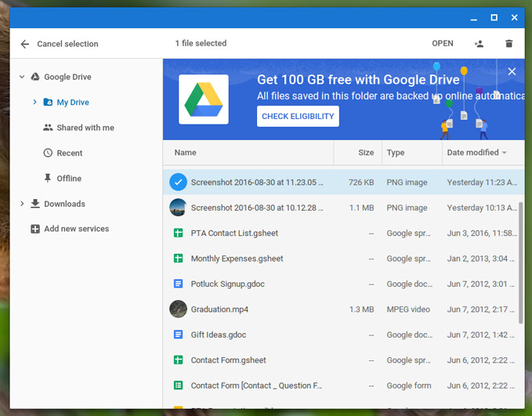Select the Gift Ideas.gdoc file name
This screenshot has width=532, height=416.
219,335
